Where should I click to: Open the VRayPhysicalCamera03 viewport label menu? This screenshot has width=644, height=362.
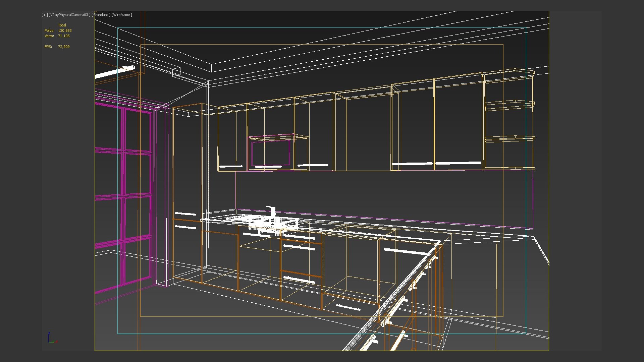[69, 15]
